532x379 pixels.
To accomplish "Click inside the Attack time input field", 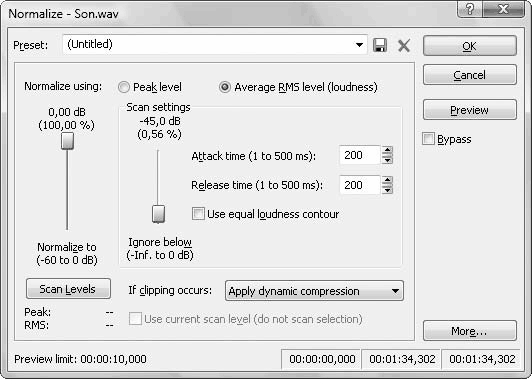I will pos(360,155).
